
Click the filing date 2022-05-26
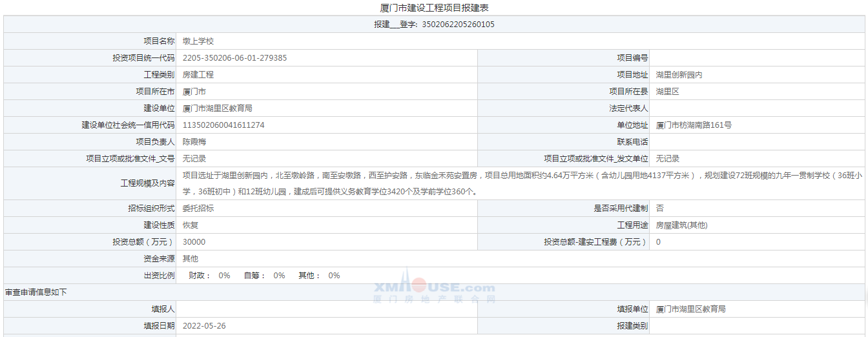coord(205,326)
